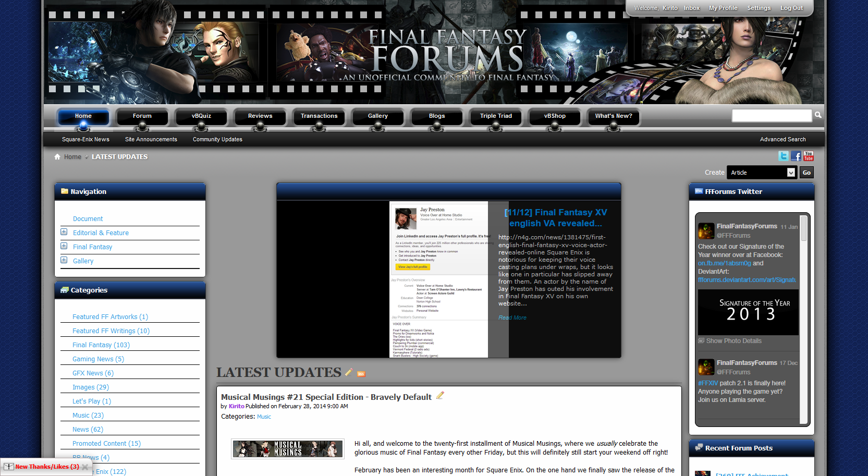Open the vBQuiz navigation tab
868x476 pixels.
click(201, 116)
